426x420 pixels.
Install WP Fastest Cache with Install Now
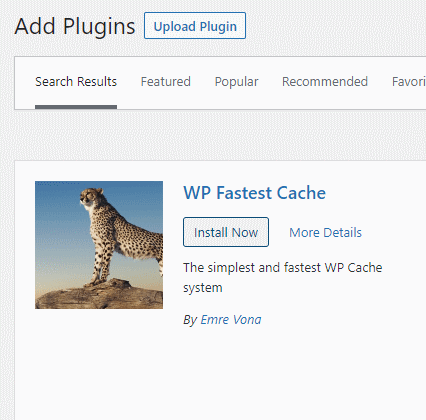pyautogui.click(x=226, y=232)
